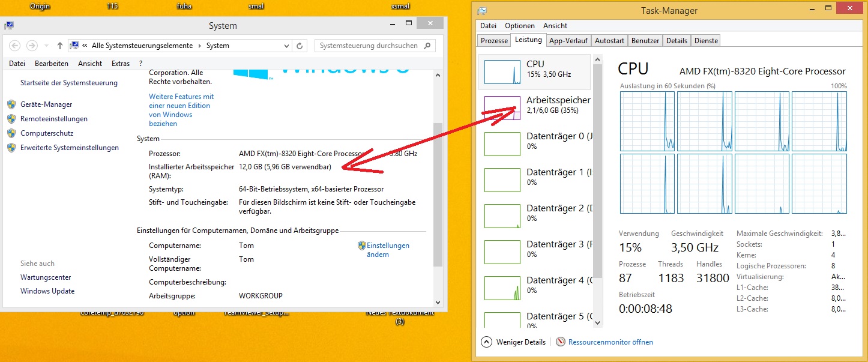
Task: Open the Extras menu in System window
Action: coord(120,64)
